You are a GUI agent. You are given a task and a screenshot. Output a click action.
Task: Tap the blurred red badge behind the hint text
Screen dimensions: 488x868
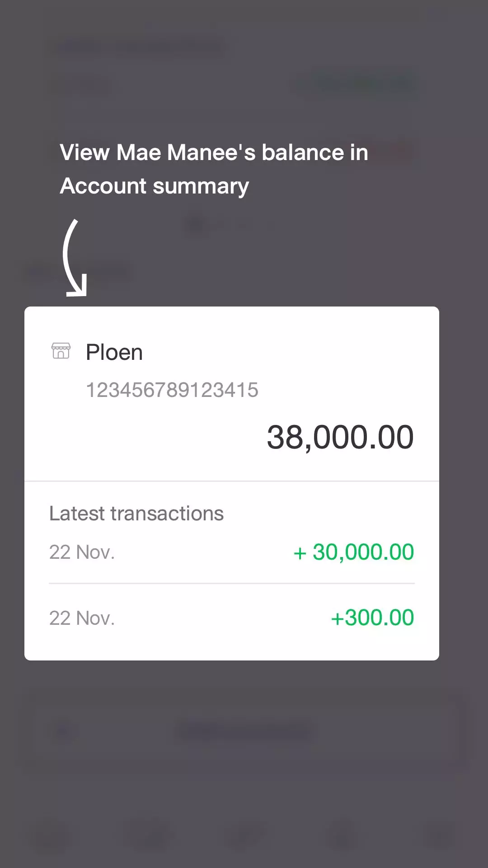click(394, 152)
